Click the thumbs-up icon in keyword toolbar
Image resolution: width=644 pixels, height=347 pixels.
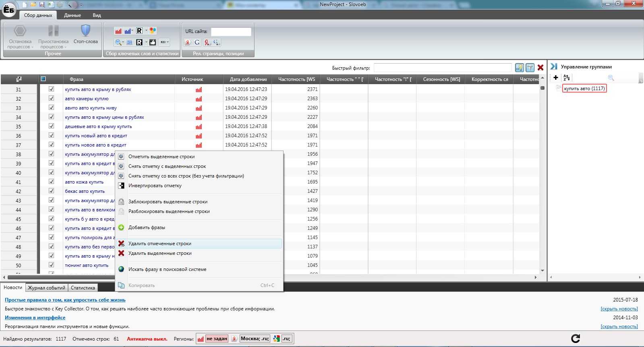(x=153, y=42)
